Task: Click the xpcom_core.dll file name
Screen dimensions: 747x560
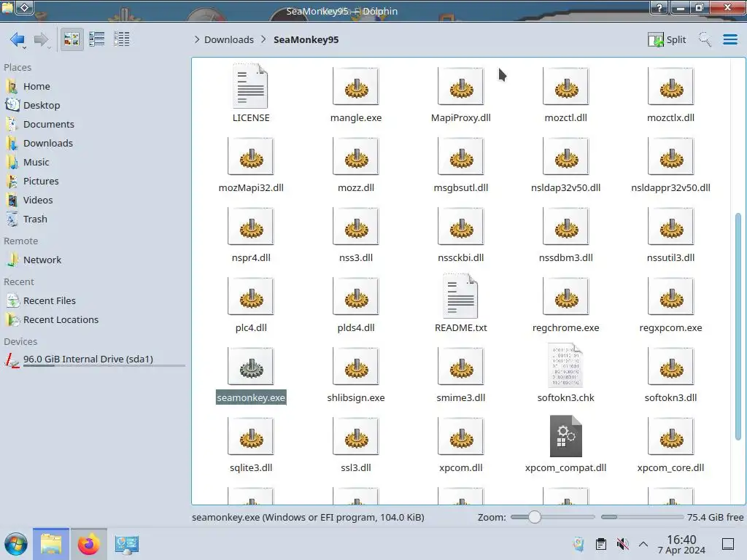Action: 671,467
